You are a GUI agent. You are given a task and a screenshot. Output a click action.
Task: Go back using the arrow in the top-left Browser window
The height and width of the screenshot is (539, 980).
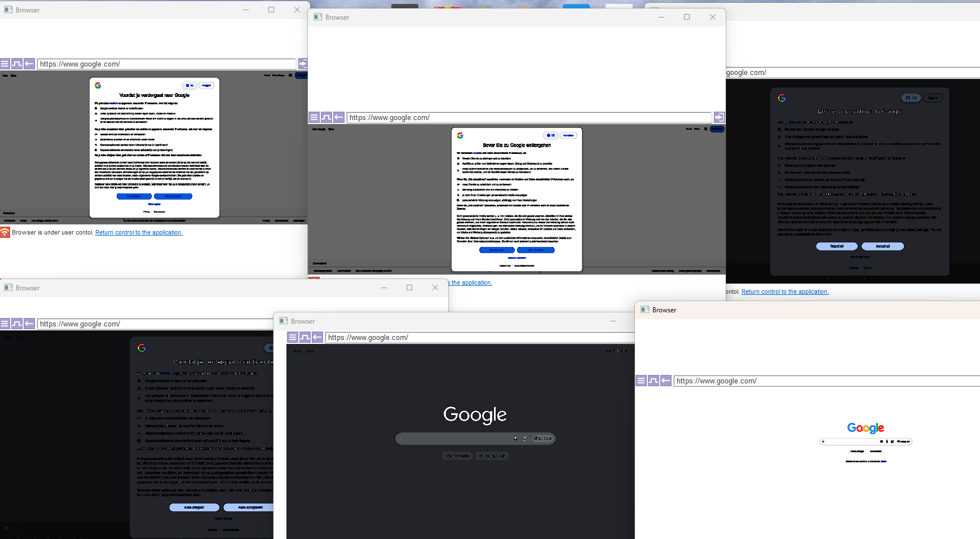29,64
